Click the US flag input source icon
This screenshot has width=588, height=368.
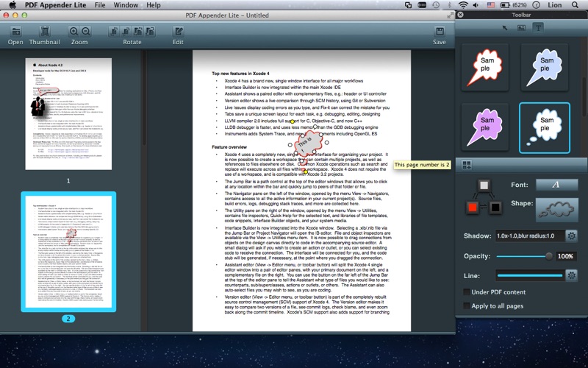491,5
